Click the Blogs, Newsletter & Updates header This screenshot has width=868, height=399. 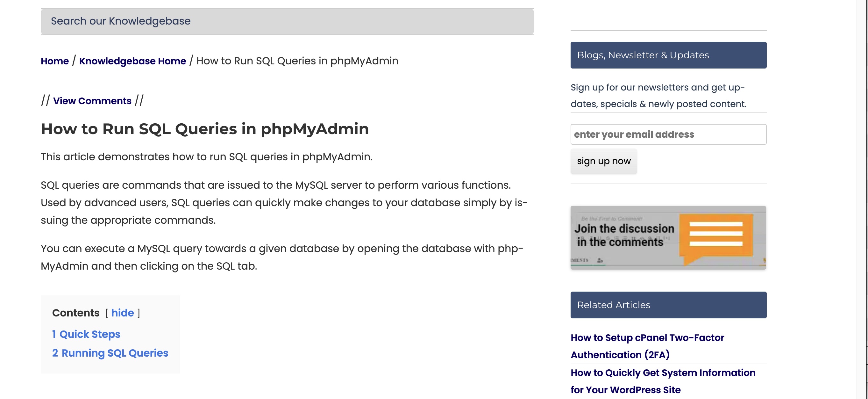(668, 55)
